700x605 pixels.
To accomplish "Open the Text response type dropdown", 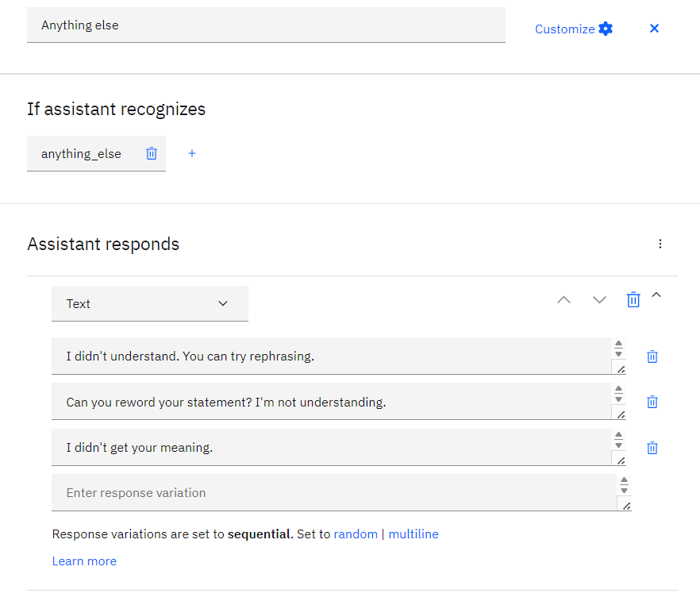I will point(150,303).
